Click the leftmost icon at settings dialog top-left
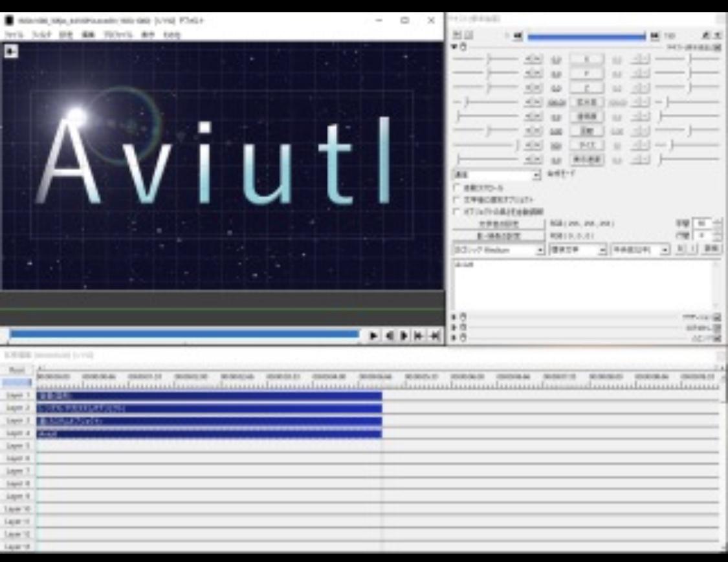The image size is (728, 562). tap(457, 36)
